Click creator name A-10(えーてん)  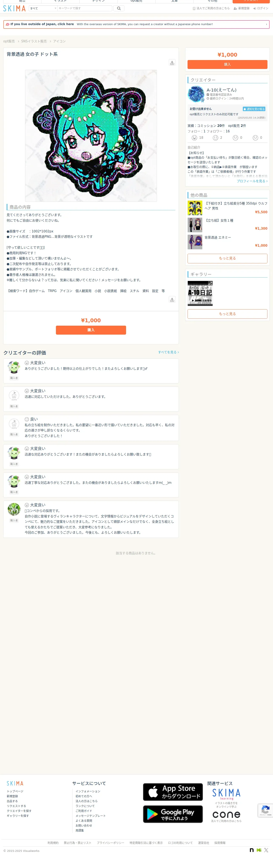222,90
